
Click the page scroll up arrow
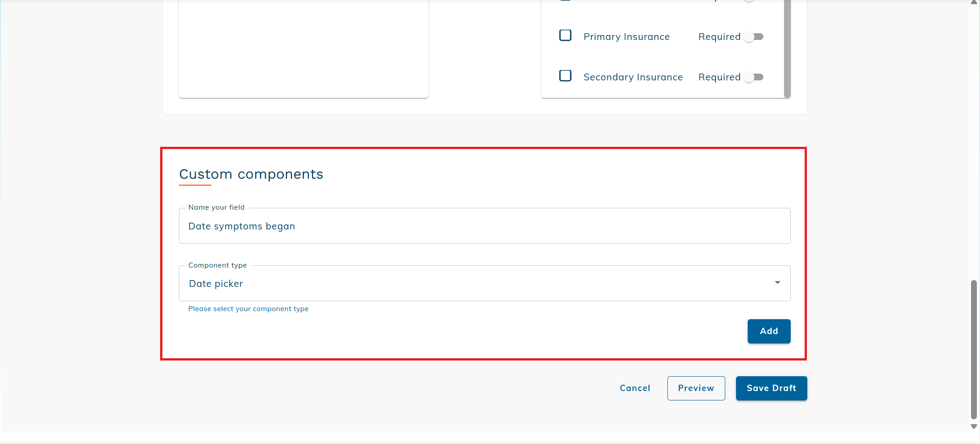[x=974, y=2]
